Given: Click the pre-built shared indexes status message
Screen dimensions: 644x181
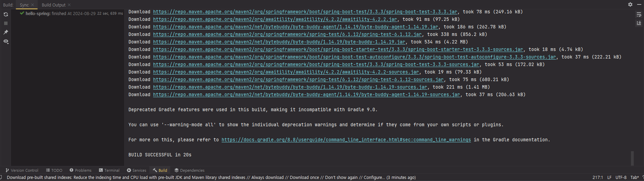Looking at the screenshot, I should click(211, 177).
